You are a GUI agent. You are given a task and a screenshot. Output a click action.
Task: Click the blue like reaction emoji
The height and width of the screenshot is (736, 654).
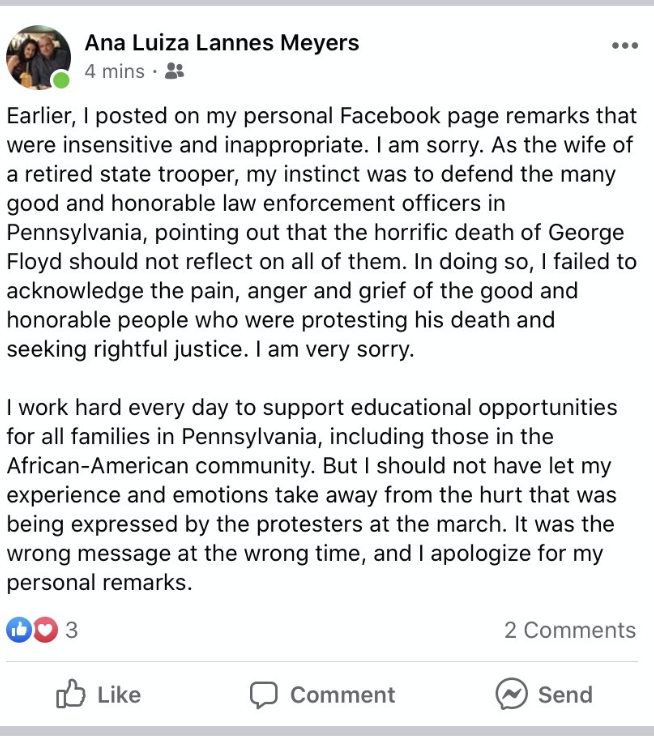click(19, 629)
